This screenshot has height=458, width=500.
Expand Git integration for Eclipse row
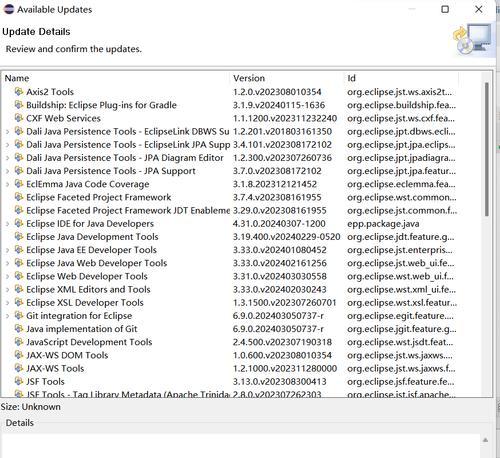8,316
